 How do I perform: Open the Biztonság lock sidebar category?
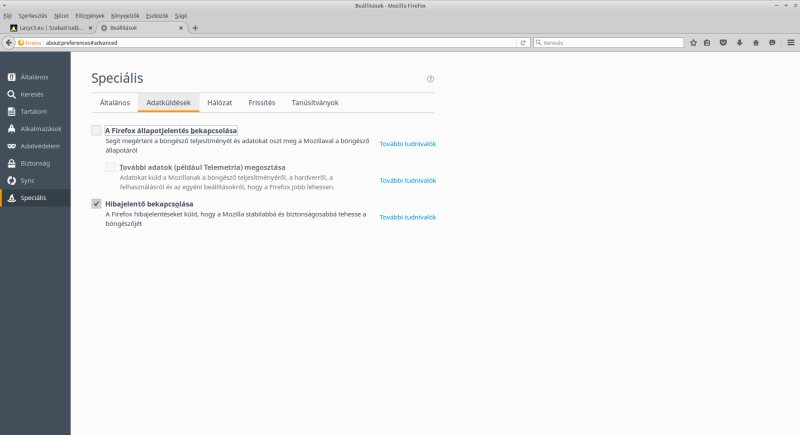35,164
